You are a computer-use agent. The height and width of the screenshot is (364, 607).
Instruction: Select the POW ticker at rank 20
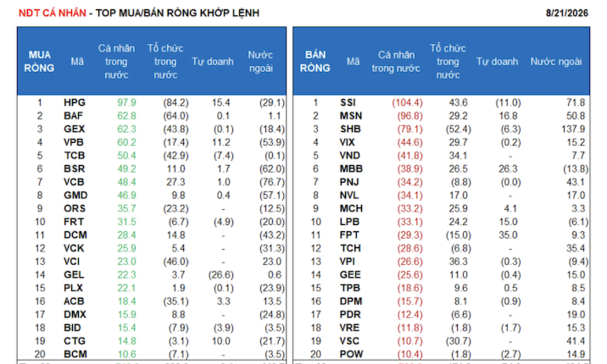click(x=351, y=354)
